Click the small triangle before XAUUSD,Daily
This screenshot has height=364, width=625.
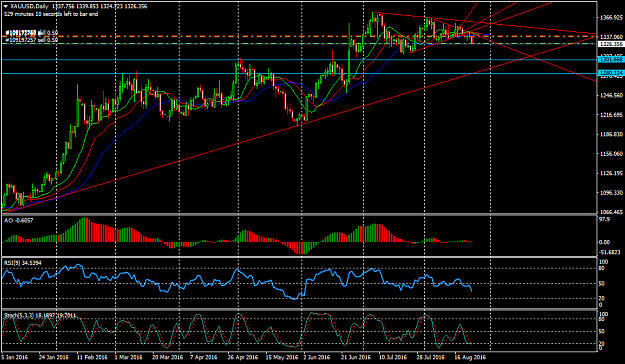click(x=6, y=6)
